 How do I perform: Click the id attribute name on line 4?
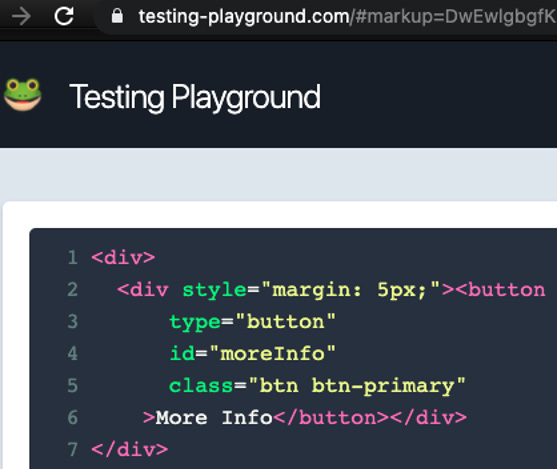(182, 354)
